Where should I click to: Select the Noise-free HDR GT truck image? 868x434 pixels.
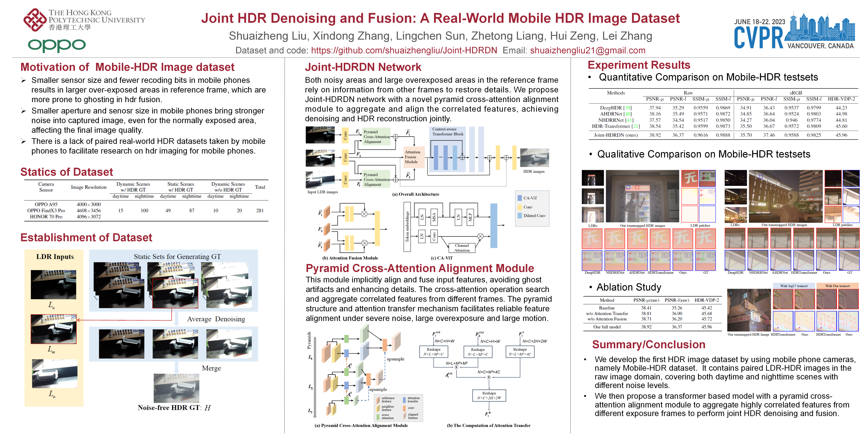pyautogui.click(x=176, y=388)
